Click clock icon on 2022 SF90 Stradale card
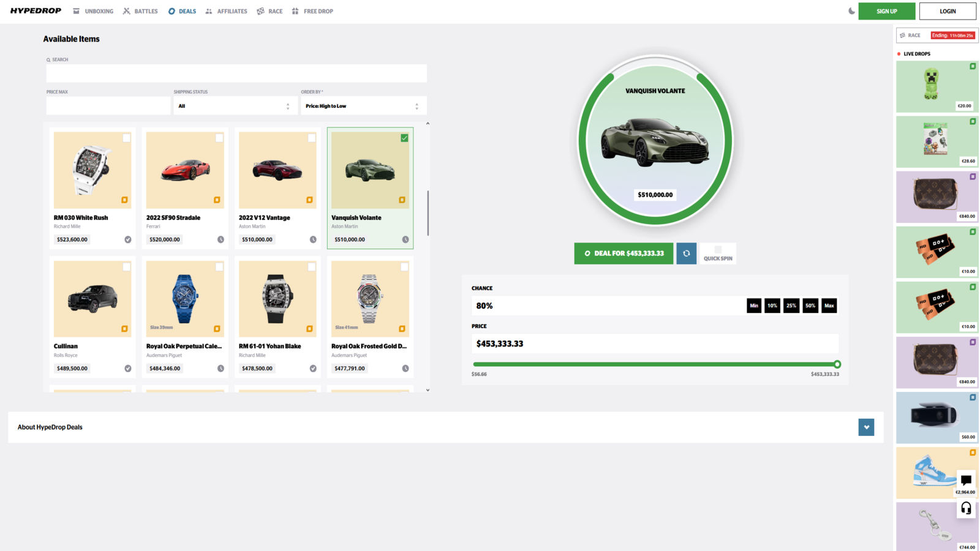980x551 pixels. 221,239
